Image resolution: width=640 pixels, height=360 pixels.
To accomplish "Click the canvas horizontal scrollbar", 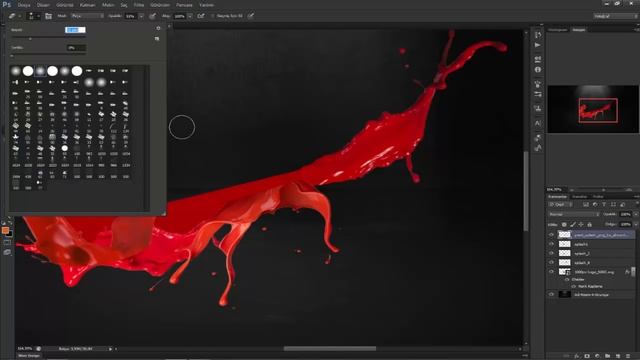I will tap(330, 349).
